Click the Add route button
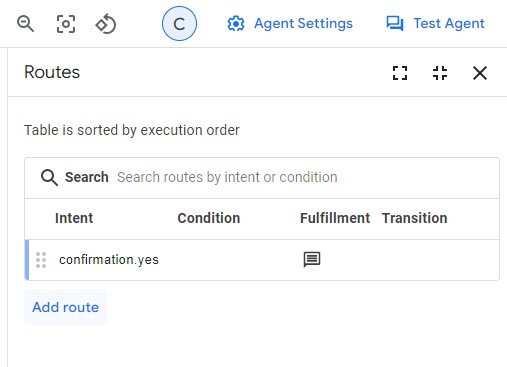 (x=65, y=307)
